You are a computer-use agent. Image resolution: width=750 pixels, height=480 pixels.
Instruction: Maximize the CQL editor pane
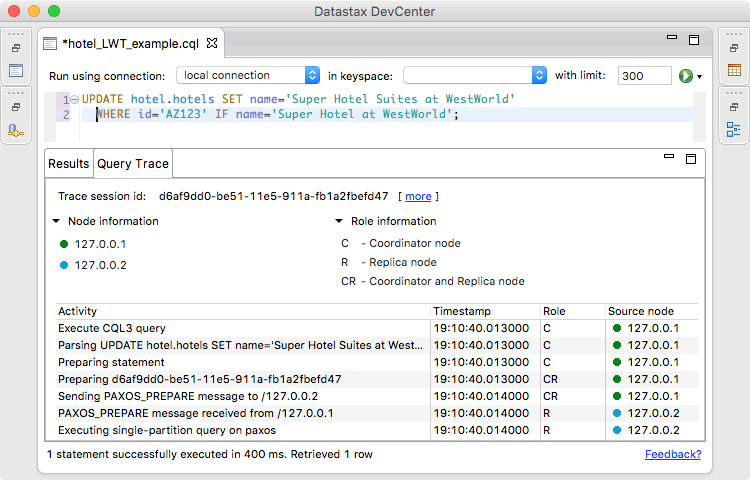694,39
